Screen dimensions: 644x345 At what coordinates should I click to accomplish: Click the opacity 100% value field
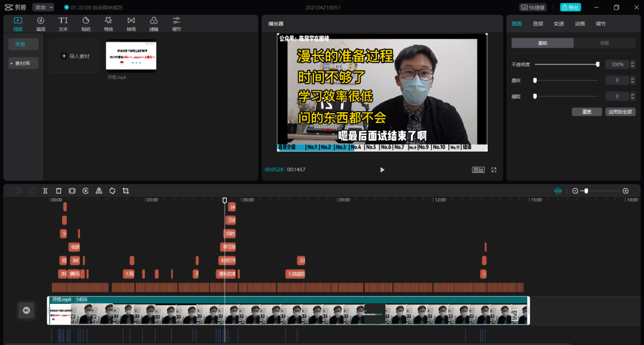(617, 64)
